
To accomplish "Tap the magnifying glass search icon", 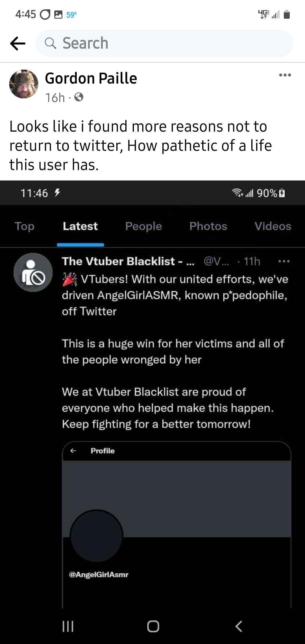I will (51, 43).
